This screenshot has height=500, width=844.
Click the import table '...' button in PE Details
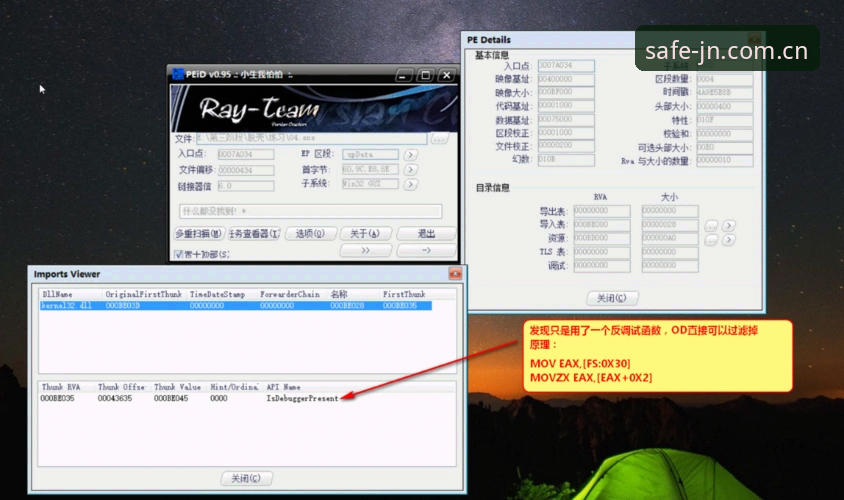(711, 225)
